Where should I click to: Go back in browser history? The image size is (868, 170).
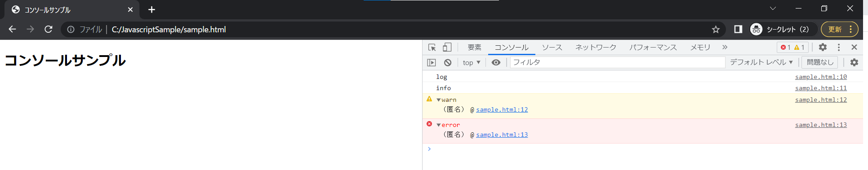12,29
